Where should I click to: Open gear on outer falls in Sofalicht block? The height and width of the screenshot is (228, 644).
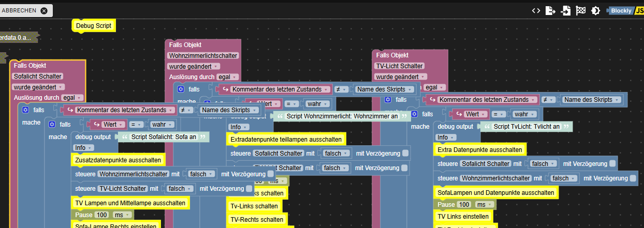(25, 110)
